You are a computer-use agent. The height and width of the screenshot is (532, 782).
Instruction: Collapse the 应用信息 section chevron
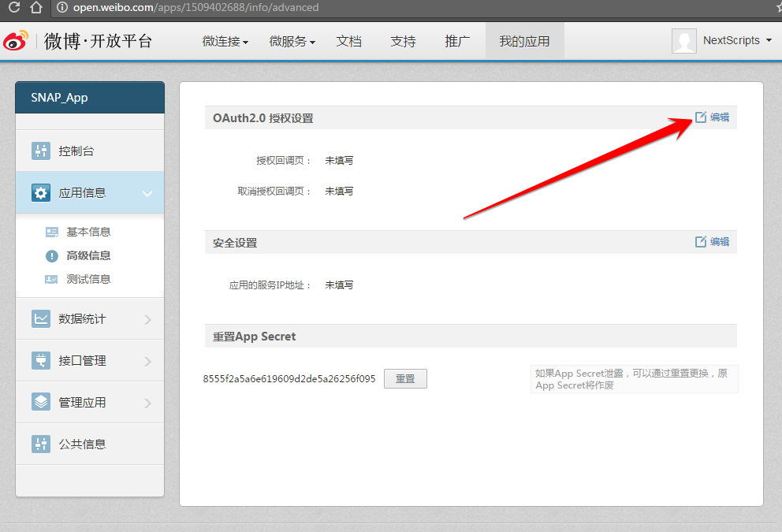(x=147, y=193)
